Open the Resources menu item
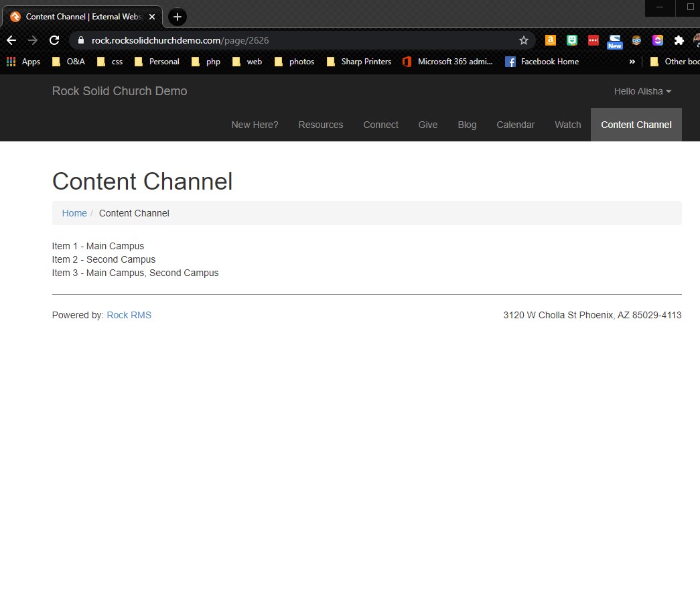The image size is (700, 589). point(321,125)
